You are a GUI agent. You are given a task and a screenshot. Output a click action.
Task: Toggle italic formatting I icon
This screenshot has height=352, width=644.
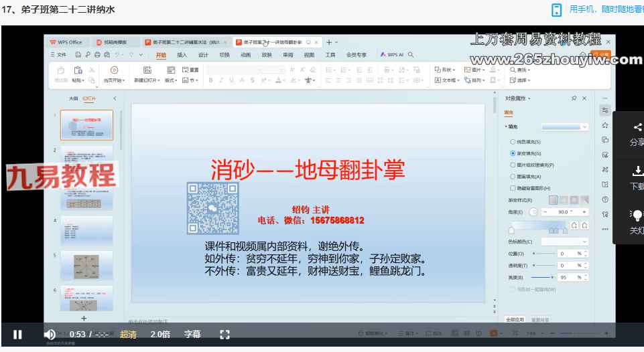[x=221, y=80]
